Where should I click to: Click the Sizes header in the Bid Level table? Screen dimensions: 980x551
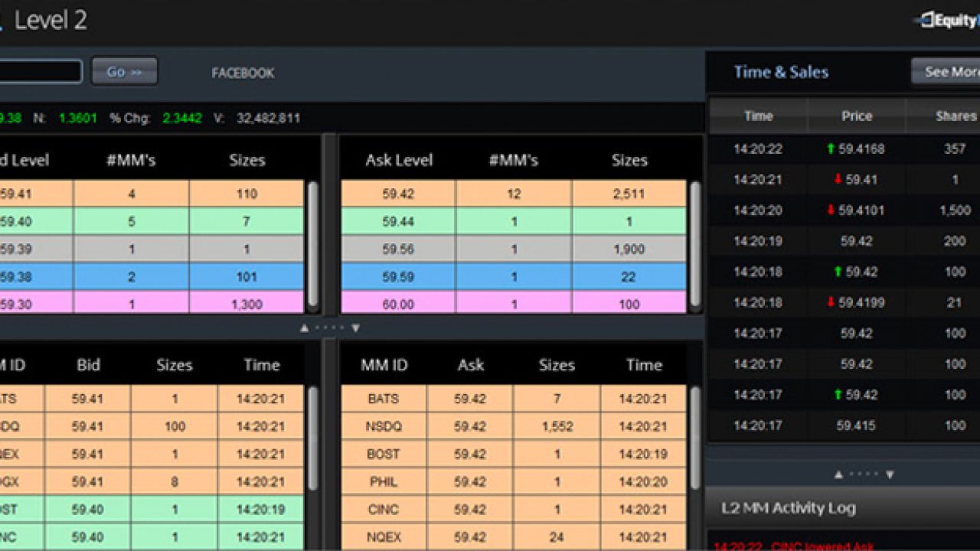(247, 160)
